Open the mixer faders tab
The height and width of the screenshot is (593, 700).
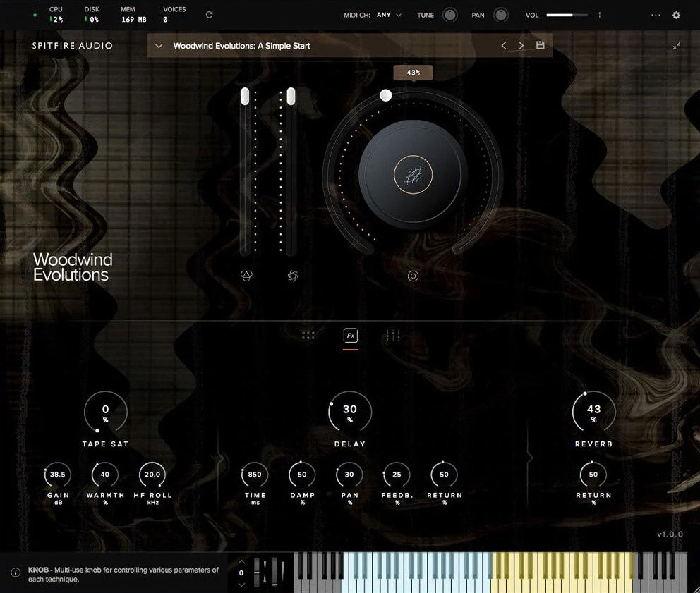click(392, 336)
